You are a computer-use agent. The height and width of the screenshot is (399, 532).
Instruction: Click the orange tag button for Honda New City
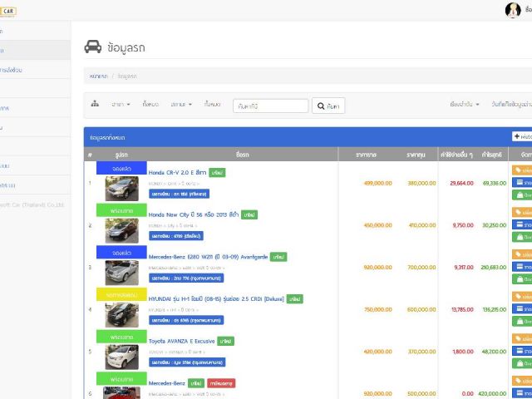pyautogui.click(x=522, y=212)
